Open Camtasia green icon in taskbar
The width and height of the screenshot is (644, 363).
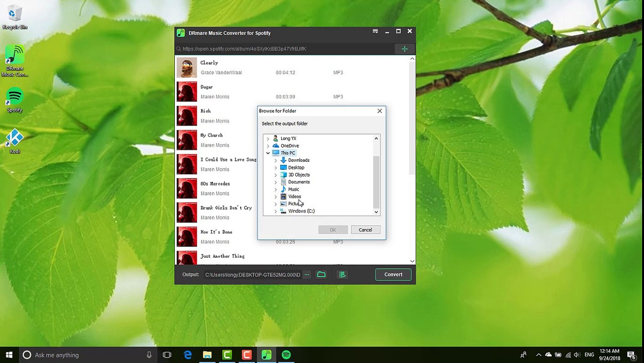[227, 355]
